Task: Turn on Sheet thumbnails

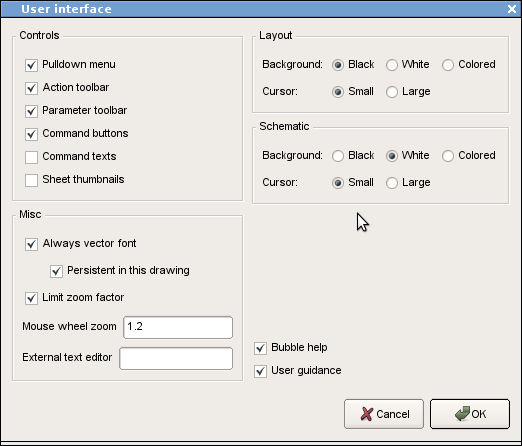Action: 31,180
